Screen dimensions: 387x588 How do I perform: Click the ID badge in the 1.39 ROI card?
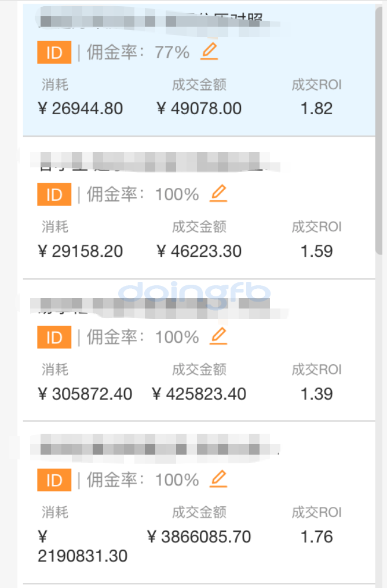pyautogui.click(x=54, y=337)
